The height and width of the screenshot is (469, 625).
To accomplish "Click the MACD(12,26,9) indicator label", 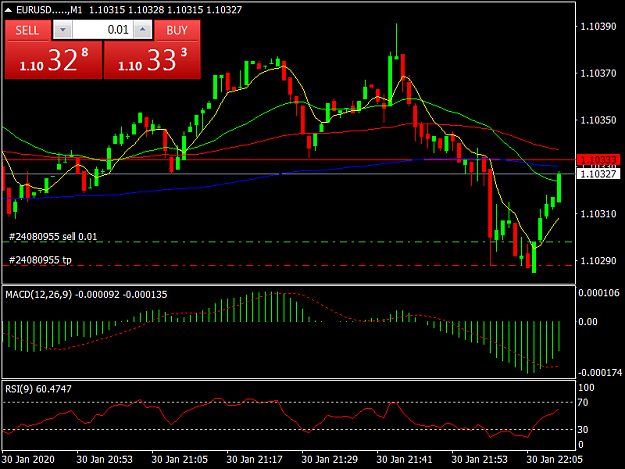I will pyautogui.click(x=39, y=294).
